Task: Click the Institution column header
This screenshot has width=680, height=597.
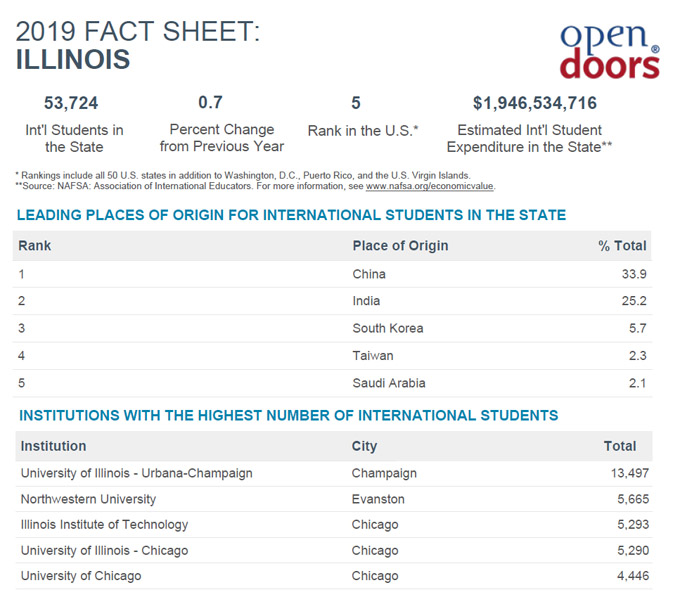Action: pyautogui.click(x=53, y=446)
